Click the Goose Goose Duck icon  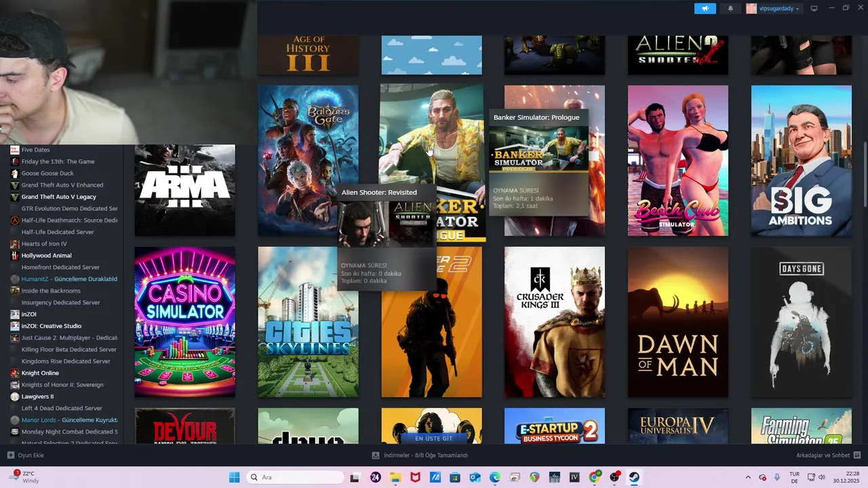(x=15, y=174)
